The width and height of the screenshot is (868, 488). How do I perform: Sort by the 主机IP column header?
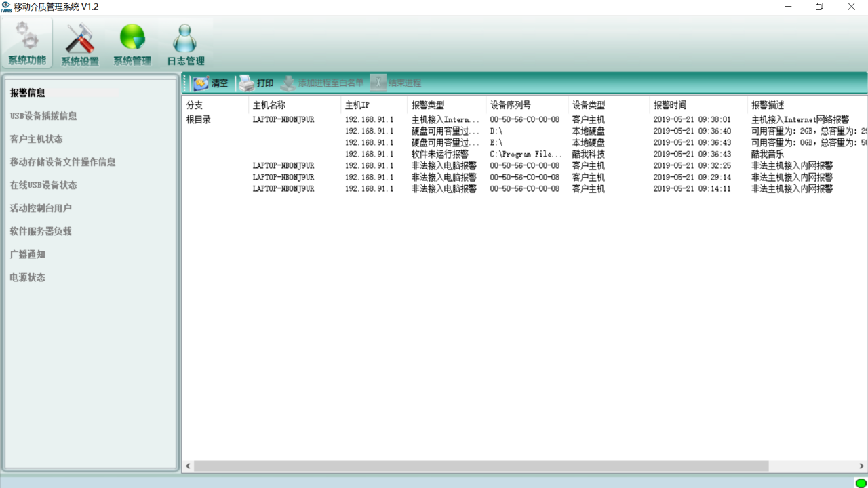374,105
